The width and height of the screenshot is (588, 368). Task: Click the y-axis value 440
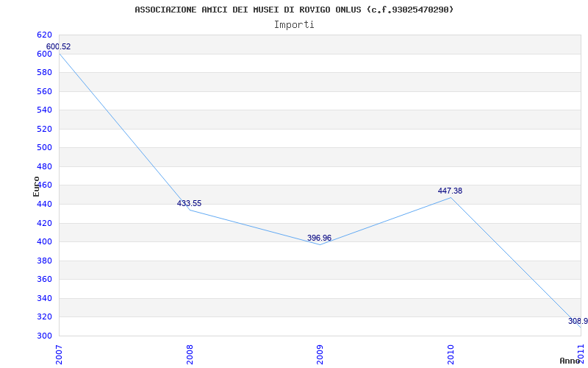(x=44, y=205)
